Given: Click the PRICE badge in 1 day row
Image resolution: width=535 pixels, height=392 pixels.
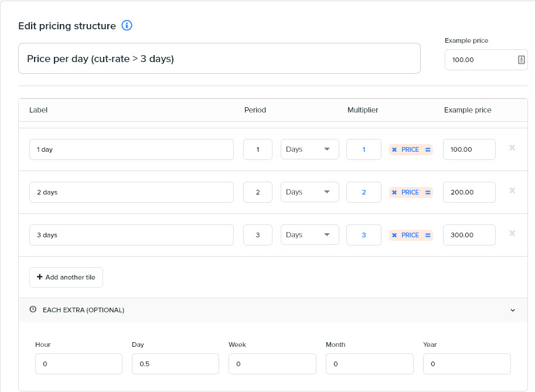Looking at the screenshot, I should tap(411, 149).
